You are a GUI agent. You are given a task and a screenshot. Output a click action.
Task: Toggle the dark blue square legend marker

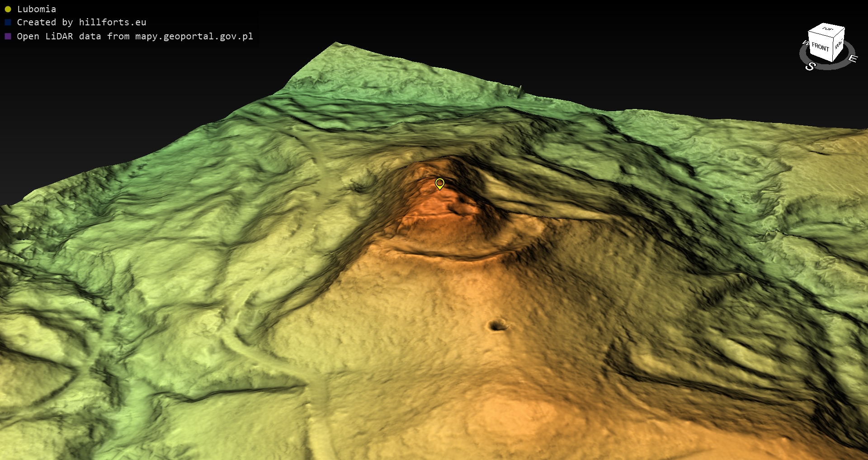click(8, 22)
